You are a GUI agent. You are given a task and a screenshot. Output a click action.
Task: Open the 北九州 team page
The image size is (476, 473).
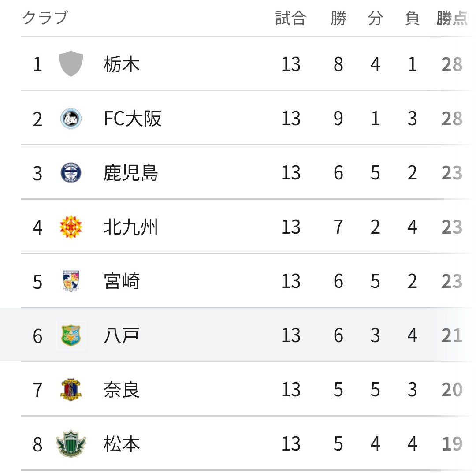[130, 227]
